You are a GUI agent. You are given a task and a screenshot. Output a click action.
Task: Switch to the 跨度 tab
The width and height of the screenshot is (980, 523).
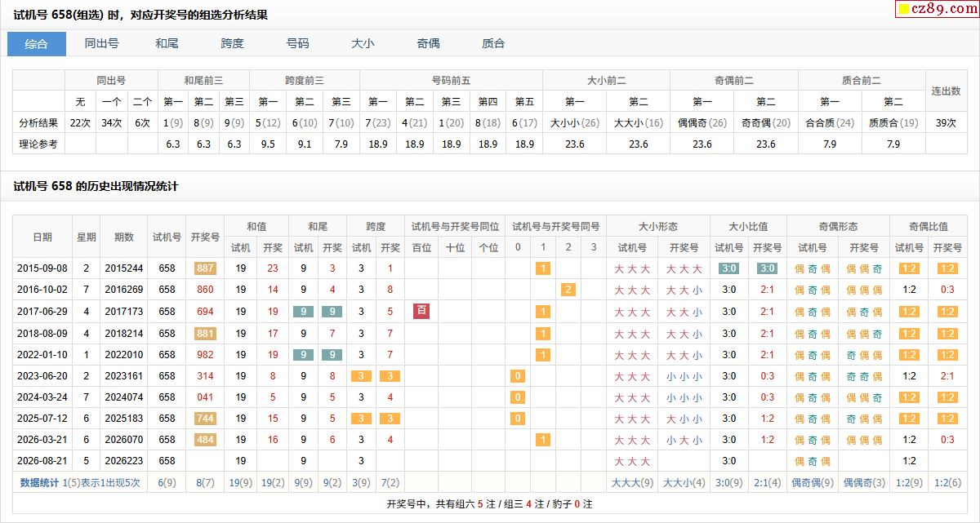pyautogui.click(x=233, y=44)
